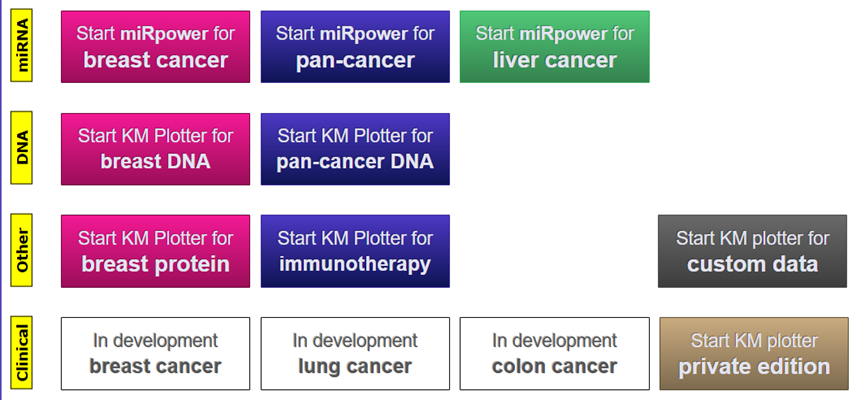Open KM Plotter for pan-cancer DNA
The height and width of the screenshot is (400, 865).
[x=355, y=149]
